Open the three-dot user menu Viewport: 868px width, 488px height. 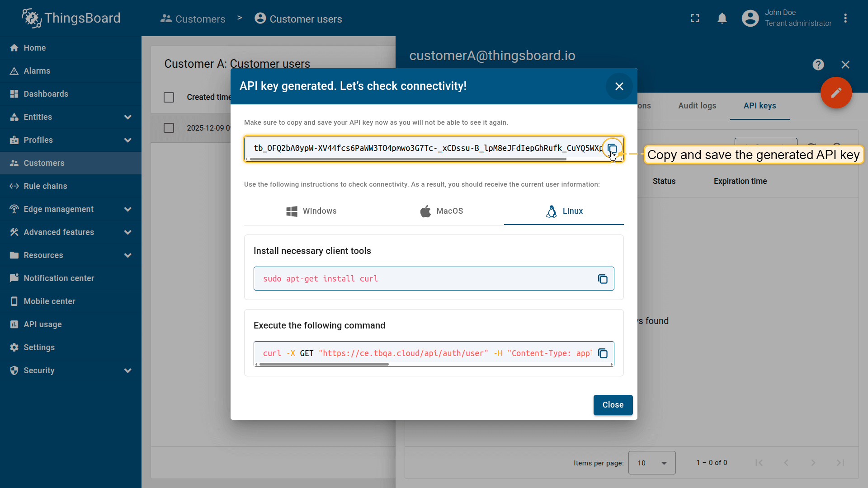tap(845, 19)
